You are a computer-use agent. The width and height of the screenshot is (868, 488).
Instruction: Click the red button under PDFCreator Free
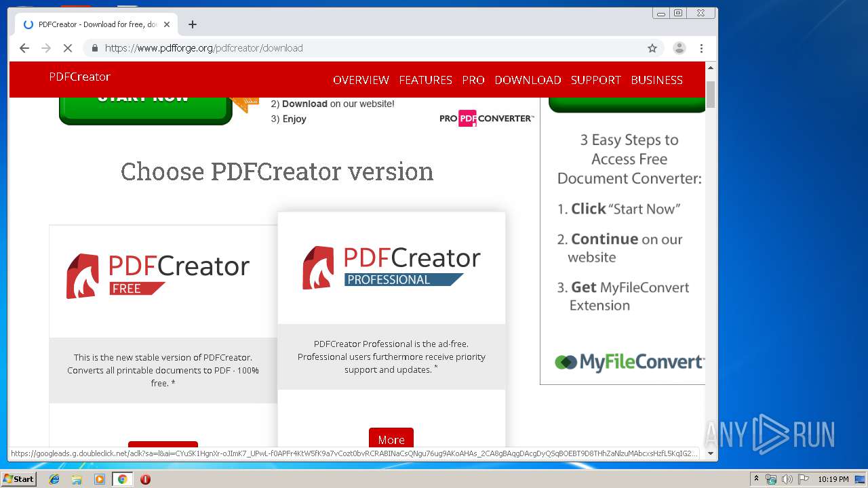tap(163, 445)
